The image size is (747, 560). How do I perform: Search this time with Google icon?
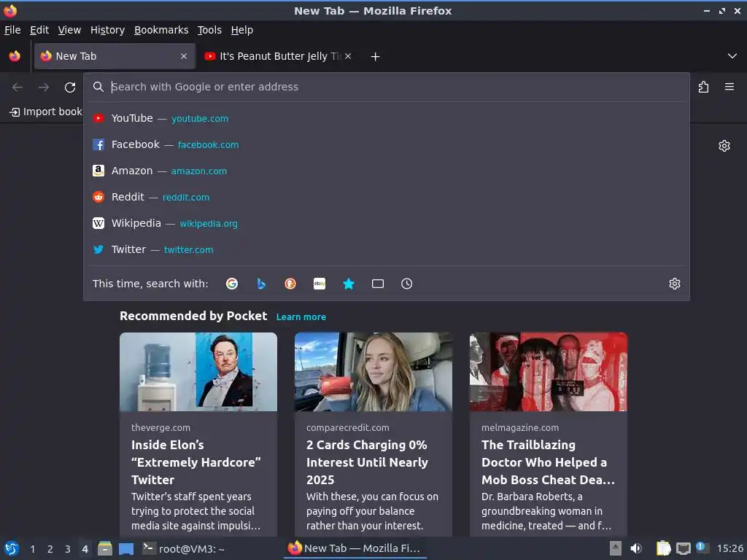click(x=232, y=284)
